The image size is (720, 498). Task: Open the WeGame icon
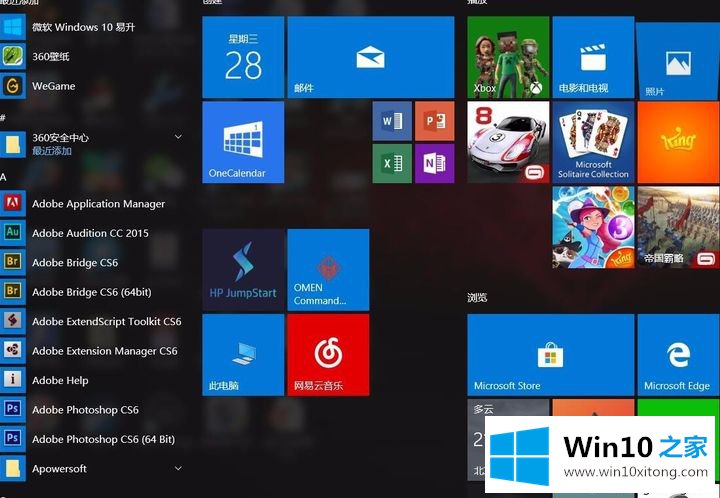[x=12, y=86]
